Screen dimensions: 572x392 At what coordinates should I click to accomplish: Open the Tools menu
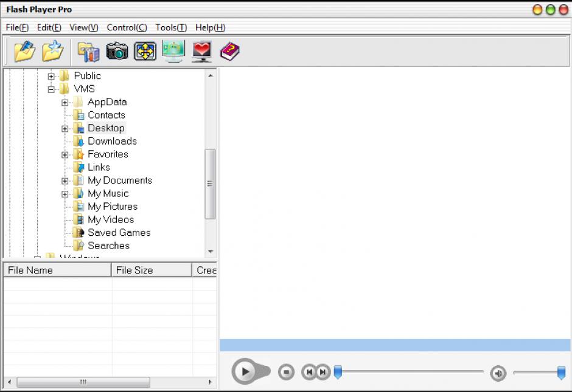170,27
